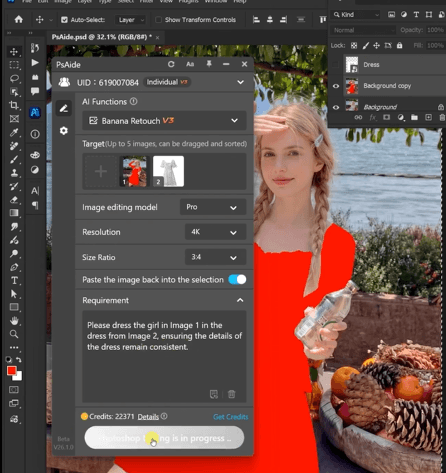Activate the Zoom tool

14,334
